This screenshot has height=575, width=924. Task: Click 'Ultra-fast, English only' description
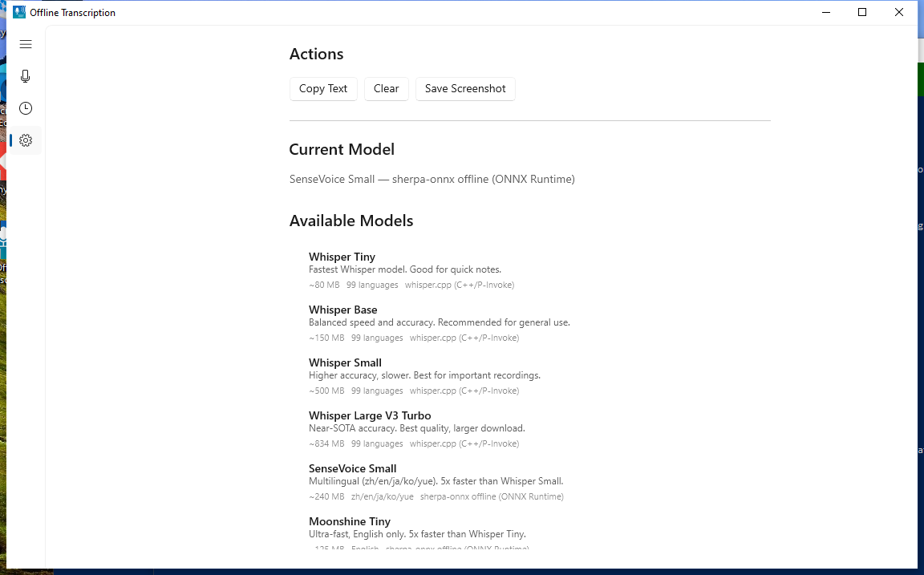click(417, 535)
